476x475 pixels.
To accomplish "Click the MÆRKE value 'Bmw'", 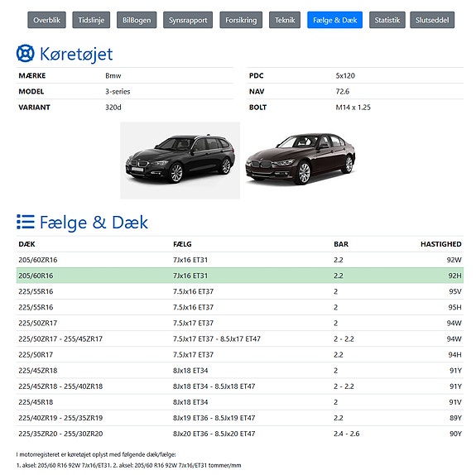I will (113, 75).
